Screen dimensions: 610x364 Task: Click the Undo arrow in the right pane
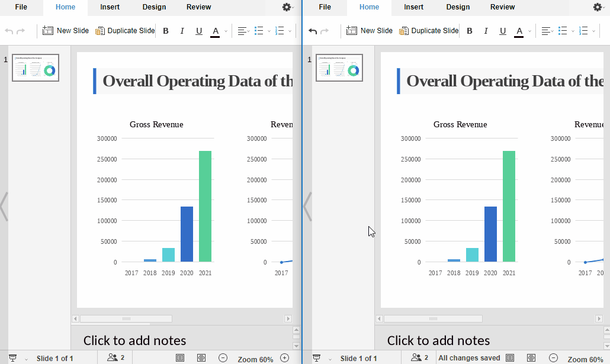pos(313,31)
